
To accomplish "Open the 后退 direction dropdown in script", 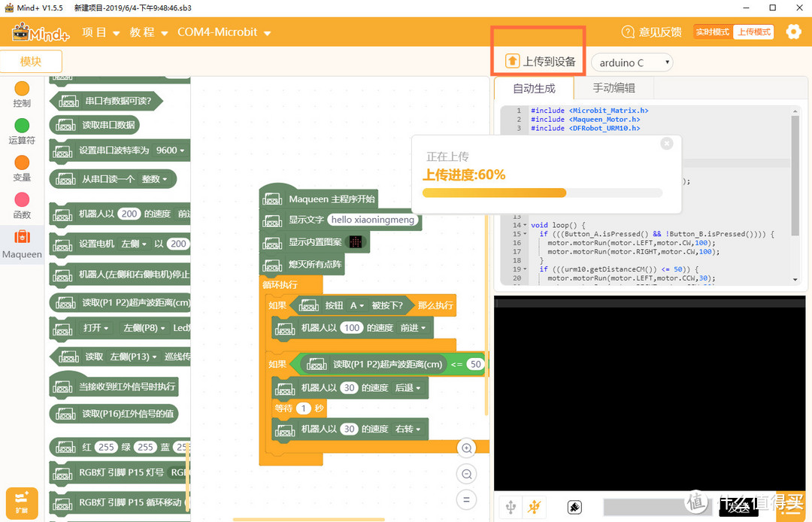I will (x=408, y=388).
